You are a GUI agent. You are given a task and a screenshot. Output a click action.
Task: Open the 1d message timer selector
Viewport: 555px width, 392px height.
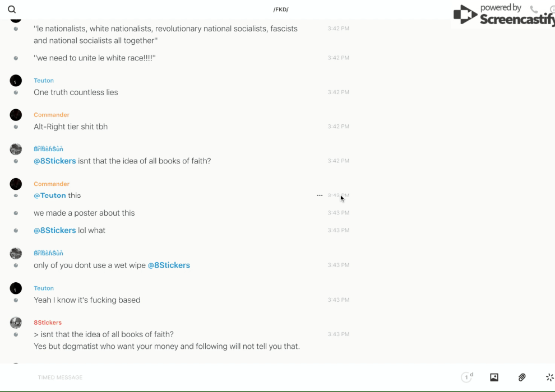tap(467, 377)
